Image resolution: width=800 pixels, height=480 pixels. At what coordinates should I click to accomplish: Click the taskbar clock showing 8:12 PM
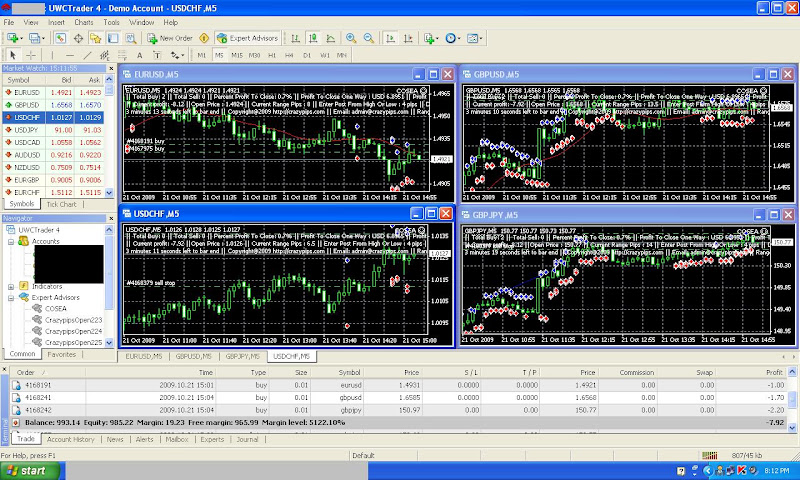tap(777, 471)
